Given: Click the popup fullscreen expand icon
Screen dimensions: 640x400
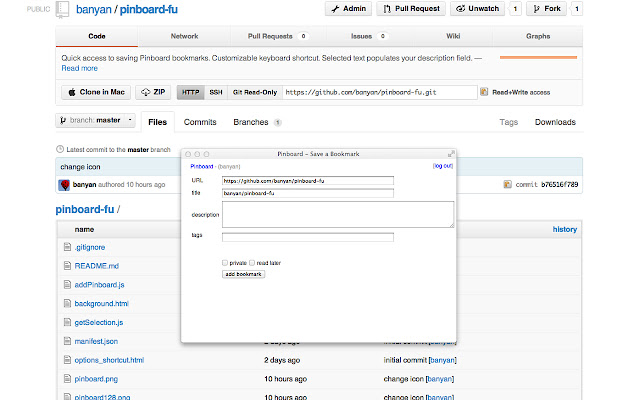Looking at the screenshot, I should tap(451, 154).
